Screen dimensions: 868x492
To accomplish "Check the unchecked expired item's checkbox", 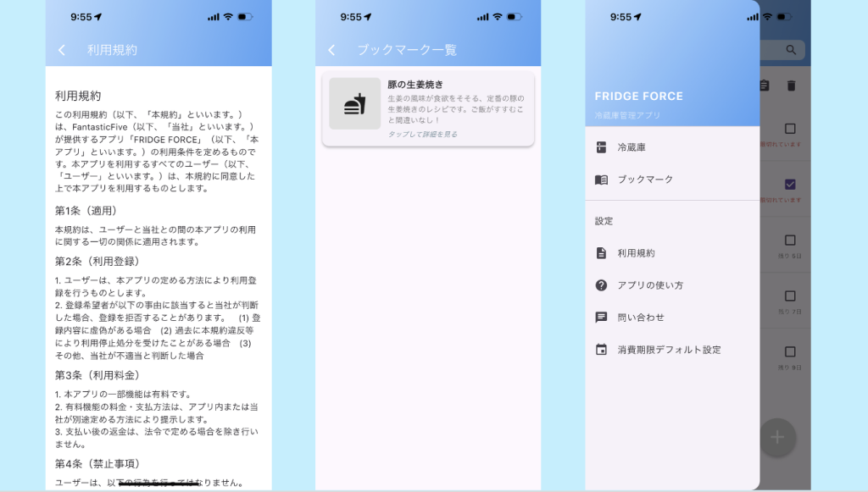I will tap(790, 129).
